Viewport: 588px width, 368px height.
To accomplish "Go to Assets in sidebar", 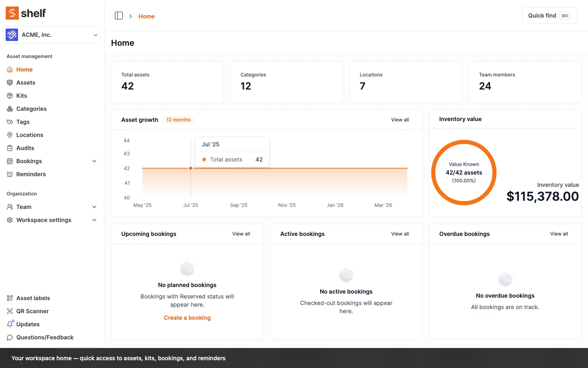I will [x=26, y=83].
